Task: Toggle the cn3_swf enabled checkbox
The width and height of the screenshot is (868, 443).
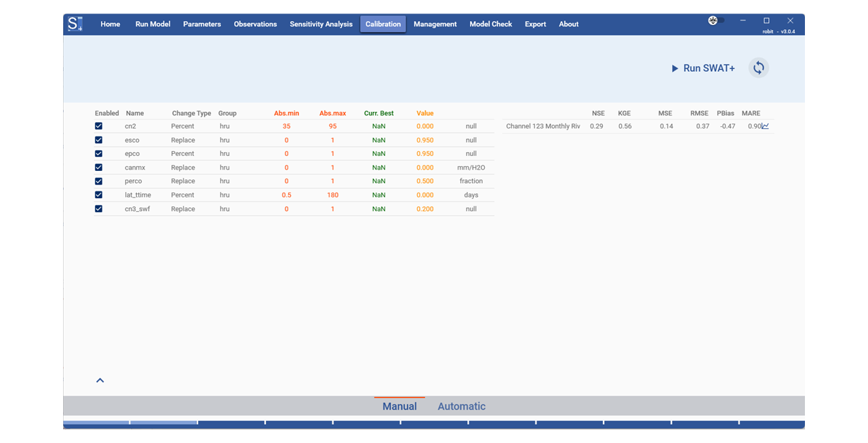Action: [99, 209]
